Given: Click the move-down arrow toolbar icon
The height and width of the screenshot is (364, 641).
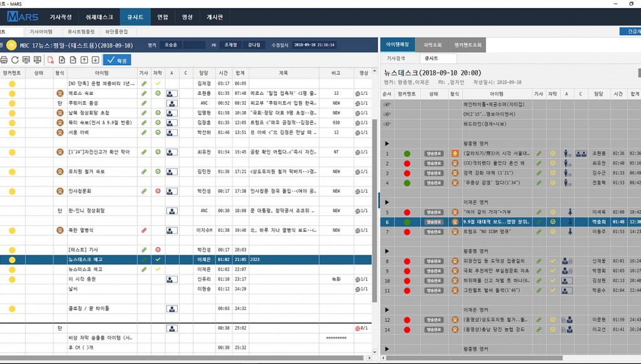Looking at the screenshot, I should click(x=95, y=60).
